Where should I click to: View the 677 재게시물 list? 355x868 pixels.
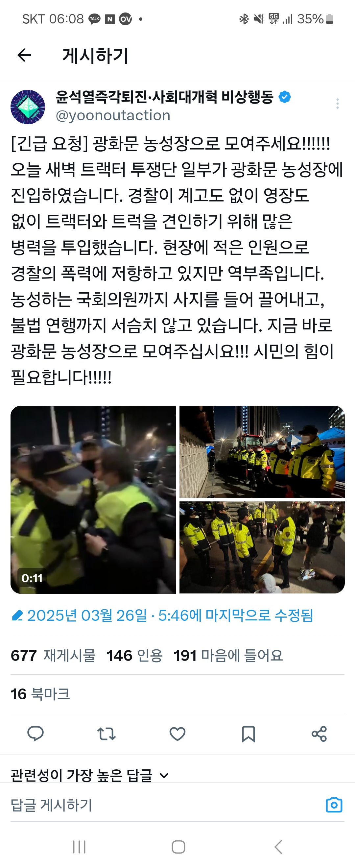coord(53,655)
